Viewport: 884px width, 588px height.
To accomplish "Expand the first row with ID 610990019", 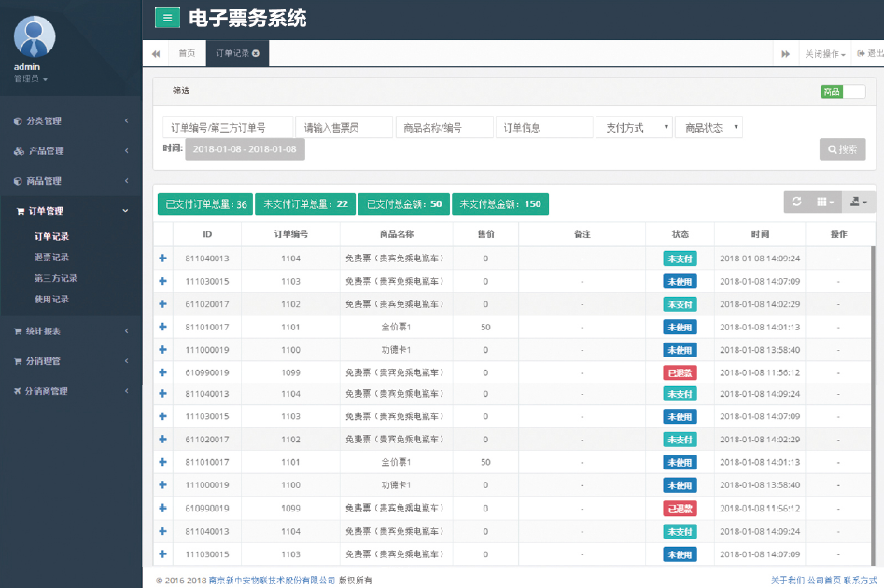I will [x=163, y=372].
